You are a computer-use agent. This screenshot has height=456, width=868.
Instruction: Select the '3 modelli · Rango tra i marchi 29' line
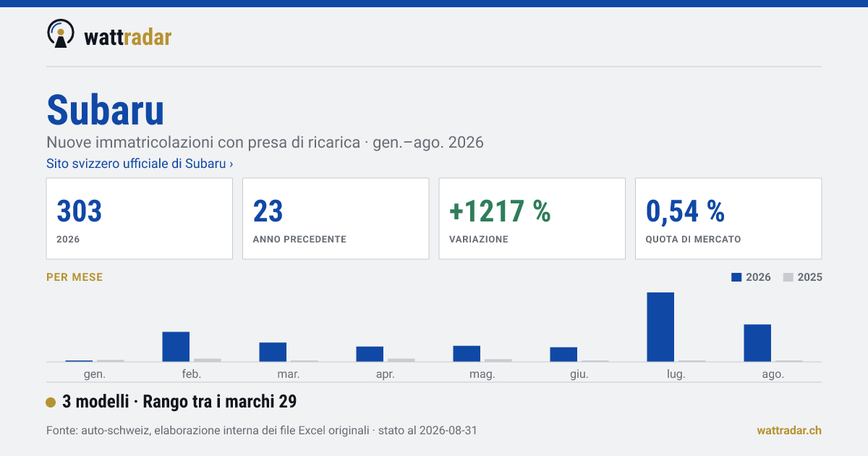point(179,402)
